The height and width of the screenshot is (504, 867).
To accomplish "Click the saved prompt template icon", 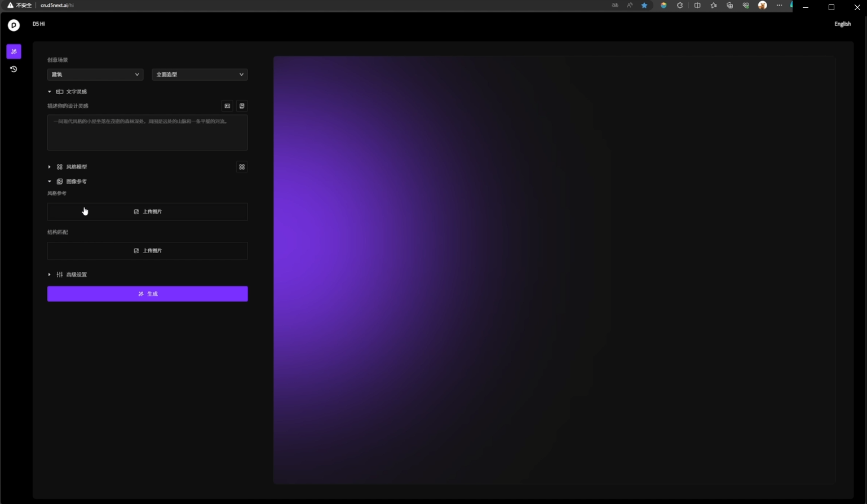I will pyautogui.click(x=242, y=106).
